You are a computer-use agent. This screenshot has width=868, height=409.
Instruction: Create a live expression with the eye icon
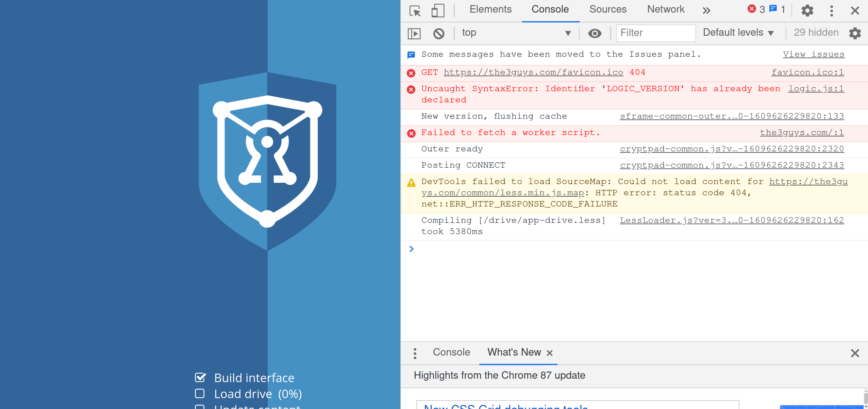(595, 33)
